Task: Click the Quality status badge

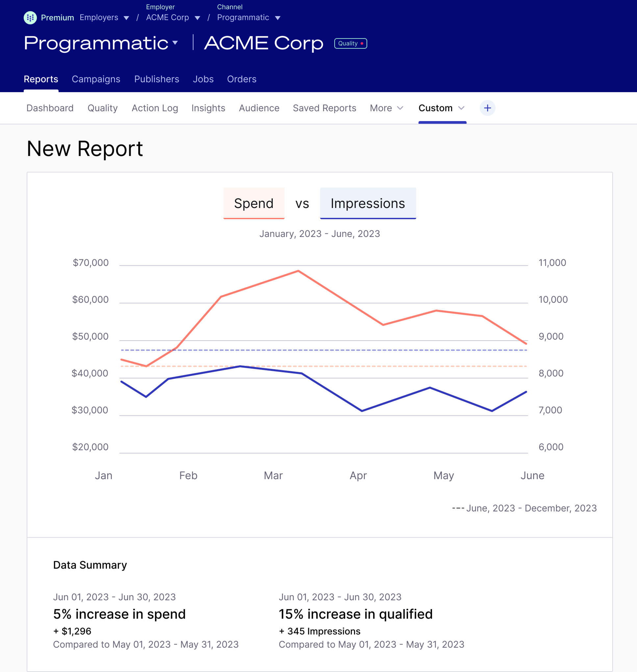Action: (350, 43)
